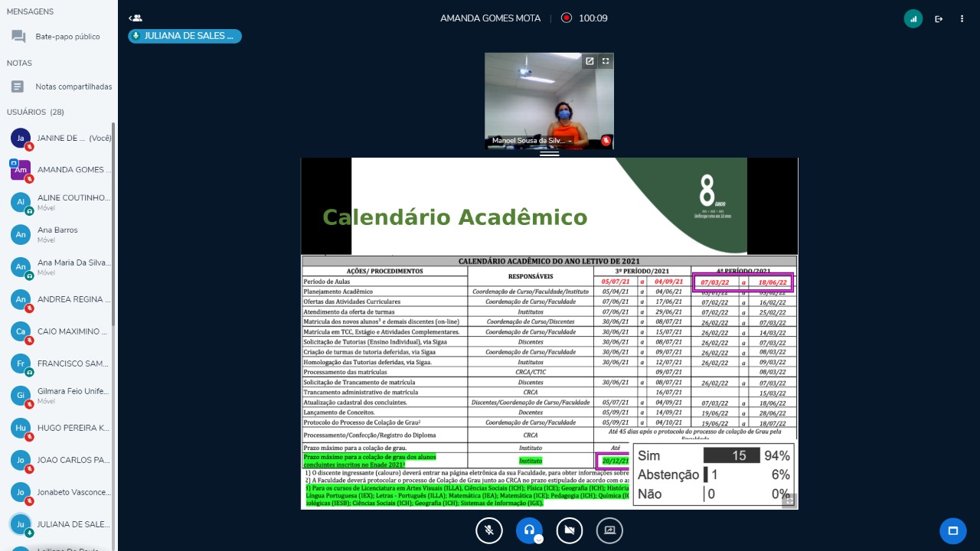Click the red recording indicator
This screenshot has width=980, height=551.
(x=567, y=18)
